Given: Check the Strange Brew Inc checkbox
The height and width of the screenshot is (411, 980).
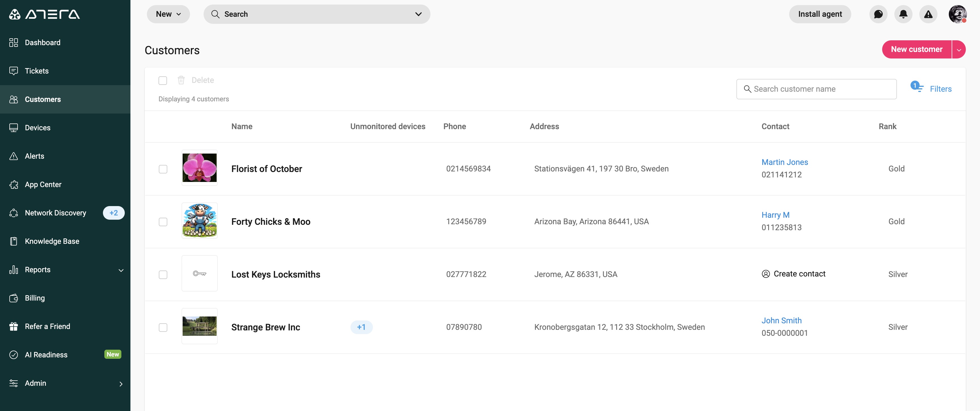Looking at the screenshot, I should [163, 327].
